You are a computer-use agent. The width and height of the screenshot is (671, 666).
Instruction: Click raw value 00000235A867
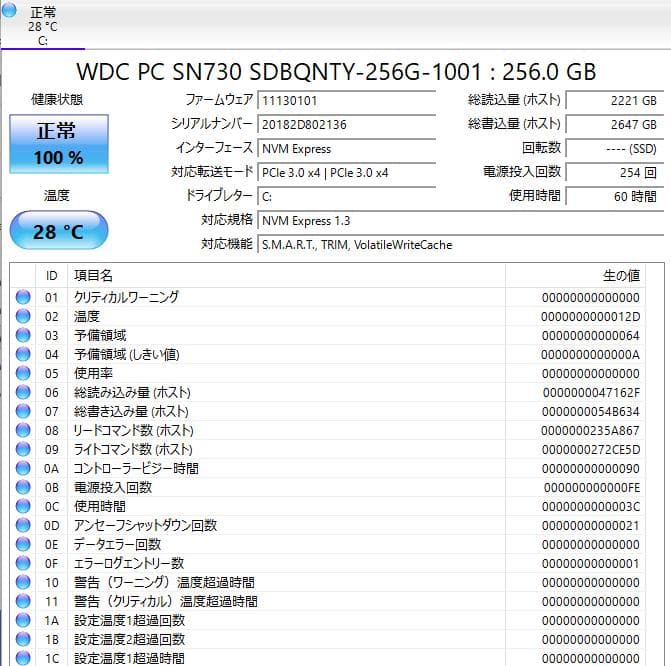click(x=591, y=431)
